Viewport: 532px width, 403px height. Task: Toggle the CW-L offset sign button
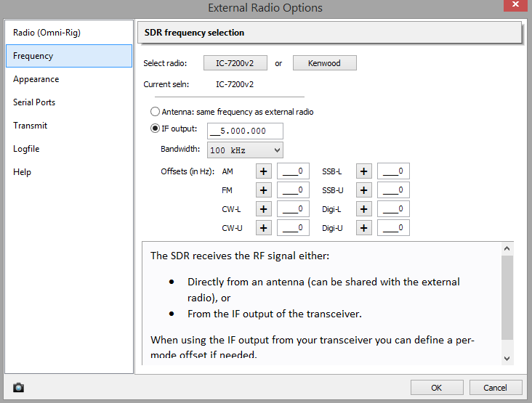[x=264, y=209]
